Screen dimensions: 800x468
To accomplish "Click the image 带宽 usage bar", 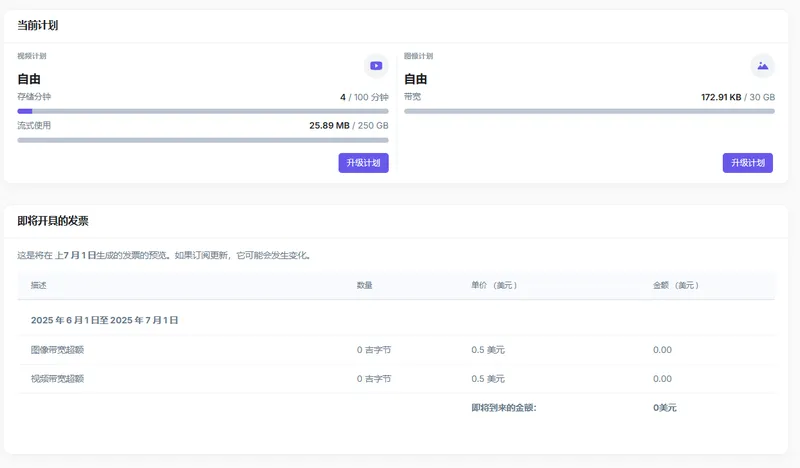I will pyautogui.click(x=589, y=111).
